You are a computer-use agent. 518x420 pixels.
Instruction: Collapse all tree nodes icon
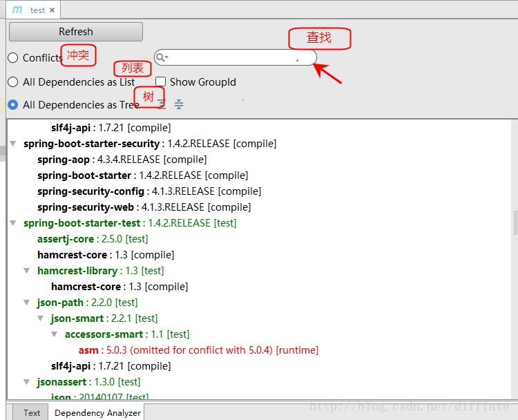pos(179,104)
